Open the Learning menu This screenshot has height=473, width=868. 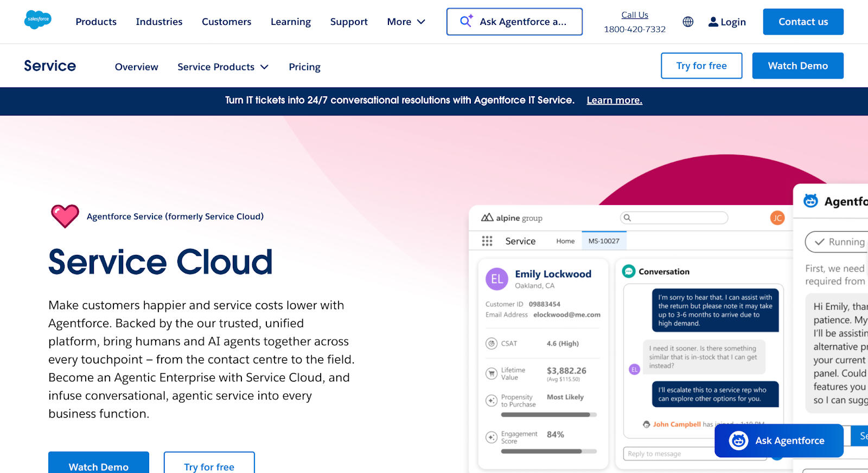pyautogui.click(x=291, y=22)
